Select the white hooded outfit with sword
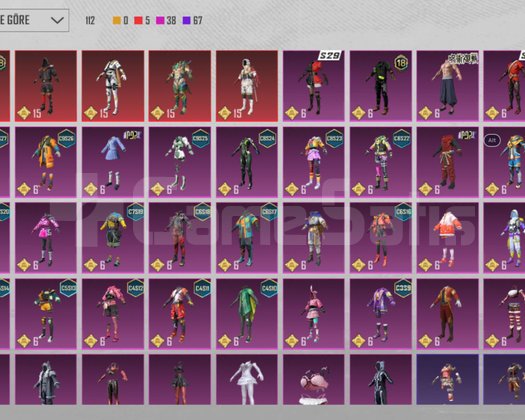This screenshot has height=420, width=525. 247,86
